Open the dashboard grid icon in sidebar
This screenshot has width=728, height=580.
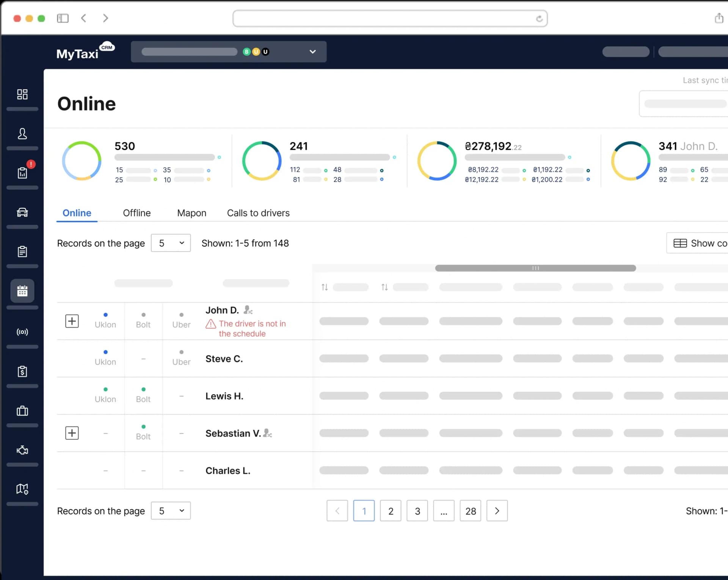tap(22, 94)
